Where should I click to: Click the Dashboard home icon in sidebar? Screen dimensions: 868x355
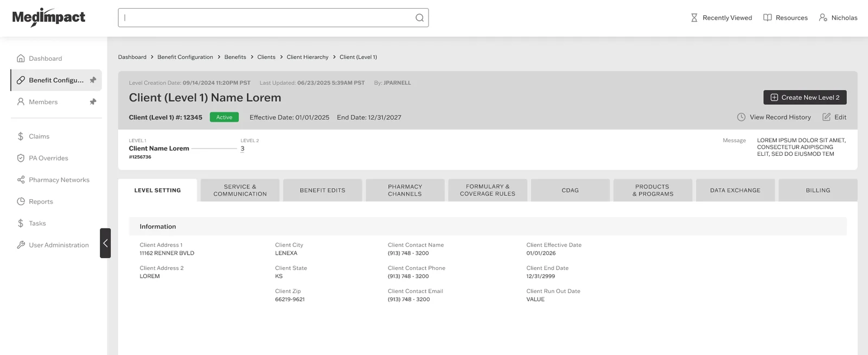coord(21,58)
